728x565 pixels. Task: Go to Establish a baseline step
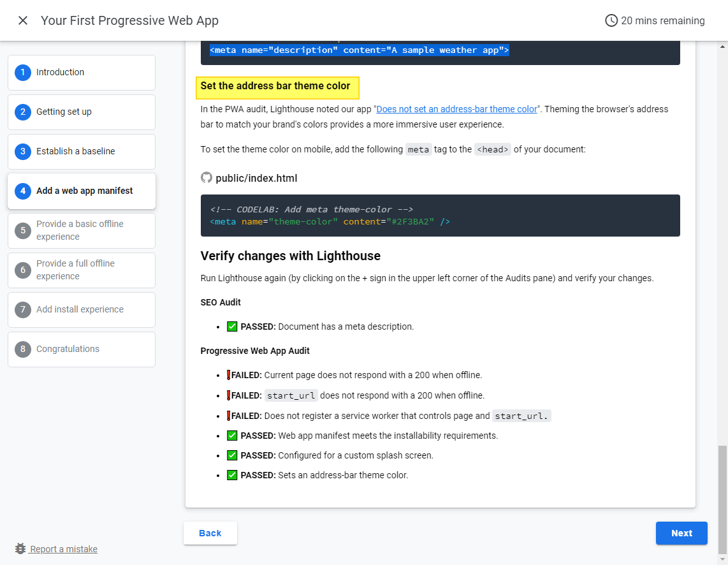[x=82, y=151]
